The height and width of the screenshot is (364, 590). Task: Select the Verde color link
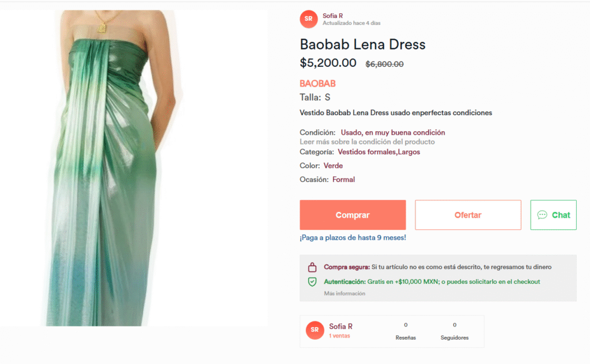[333, 166]
